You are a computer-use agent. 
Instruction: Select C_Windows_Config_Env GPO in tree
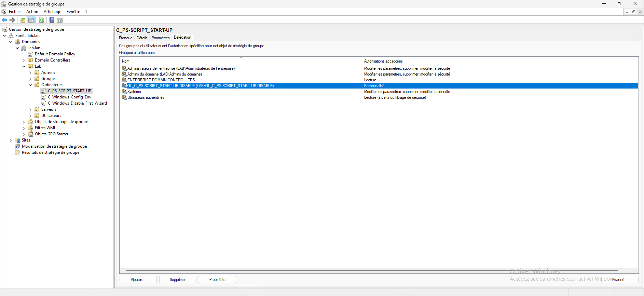pos(69,97)
